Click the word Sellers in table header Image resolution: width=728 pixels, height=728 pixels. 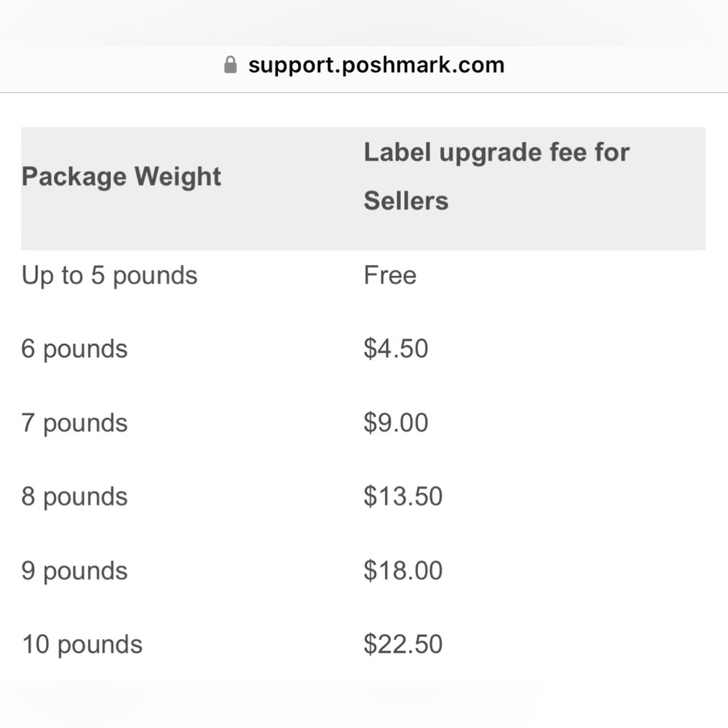(405, 201)
